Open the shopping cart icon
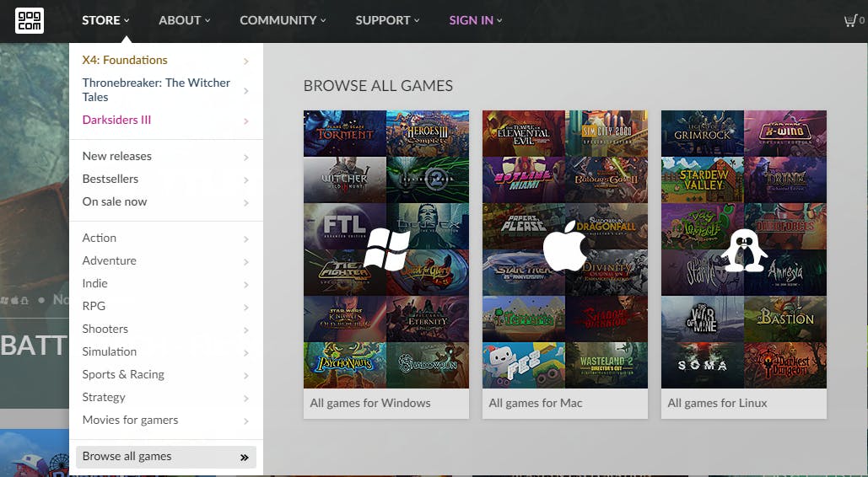 (850, 21)
